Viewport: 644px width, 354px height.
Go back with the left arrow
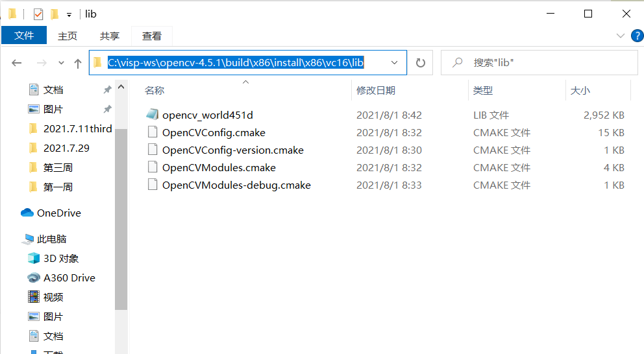[17, 63]
